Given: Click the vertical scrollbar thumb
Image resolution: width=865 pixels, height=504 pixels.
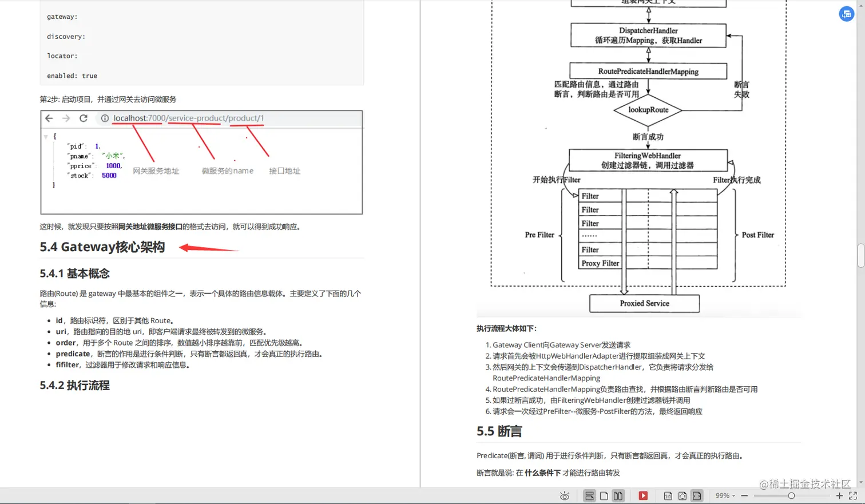Looking at the screenshot, I should click(860, 256).
